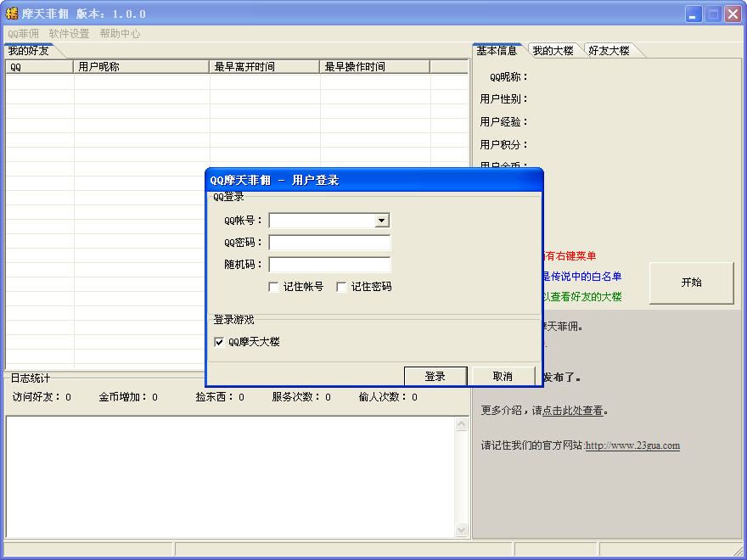747x560 pixels.
Task: Open the 点击此处查看 link
Action: (573, 411)
